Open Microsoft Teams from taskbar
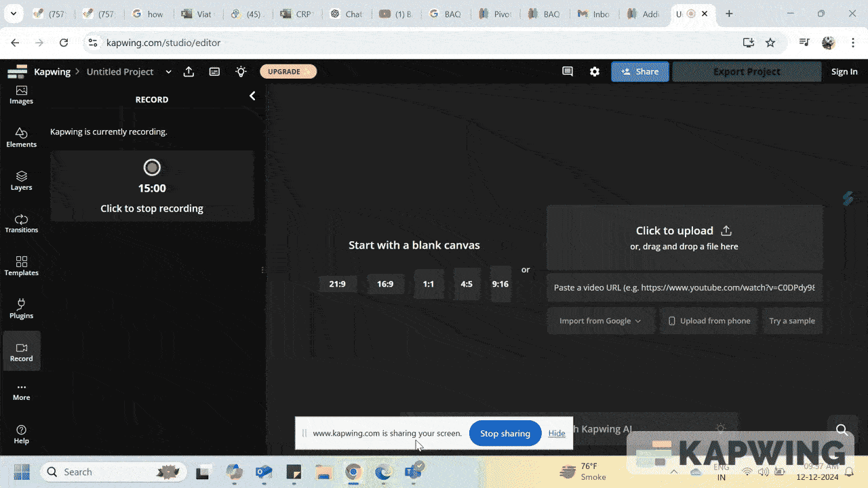Screen dimensions: 868x488 pos(413,472)
